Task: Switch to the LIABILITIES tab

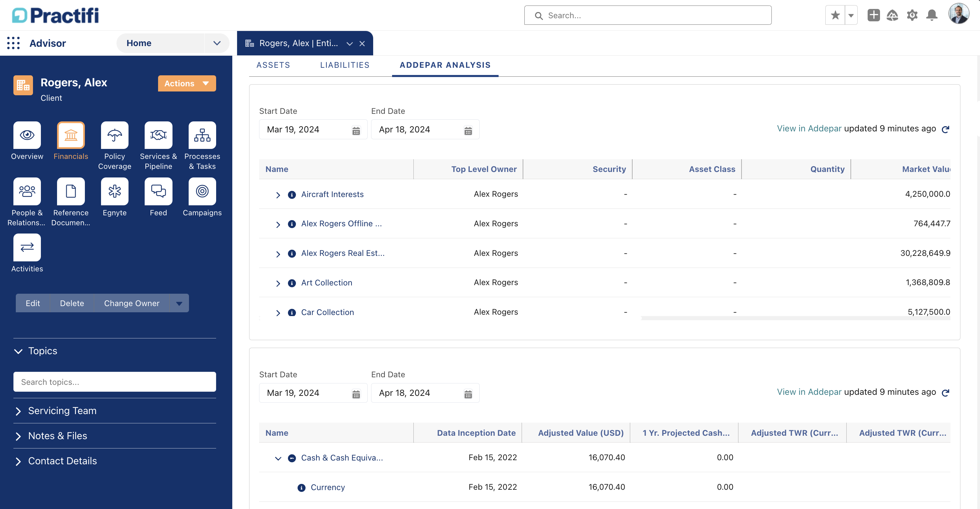Action: pyautogui.click(x=345, y=65)
